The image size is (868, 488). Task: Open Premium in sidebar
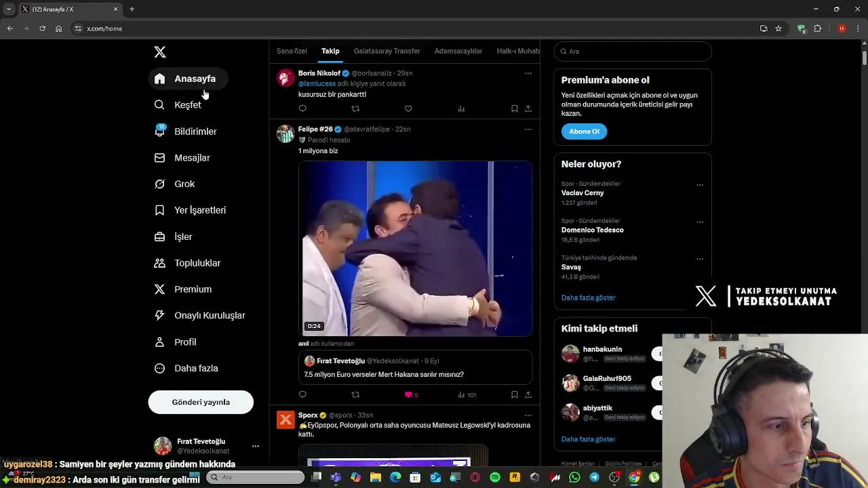coord(183,289)
